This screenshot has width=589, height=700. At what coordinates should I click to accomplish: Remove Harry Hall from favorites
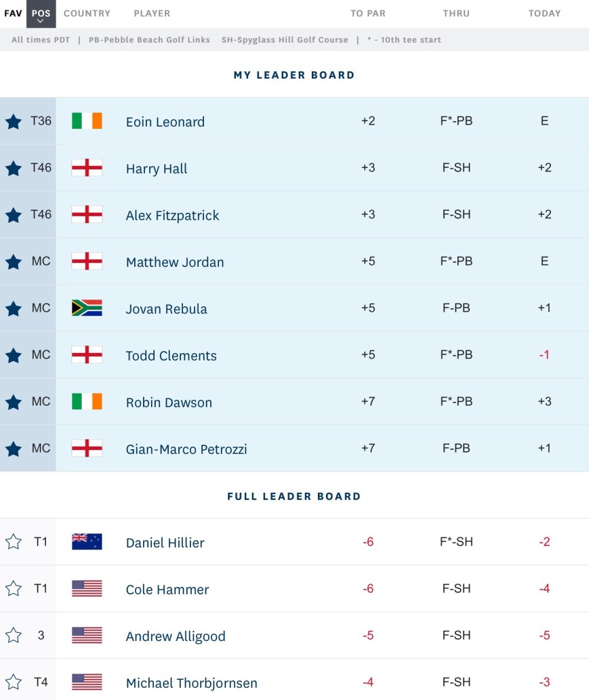[14, 169]
